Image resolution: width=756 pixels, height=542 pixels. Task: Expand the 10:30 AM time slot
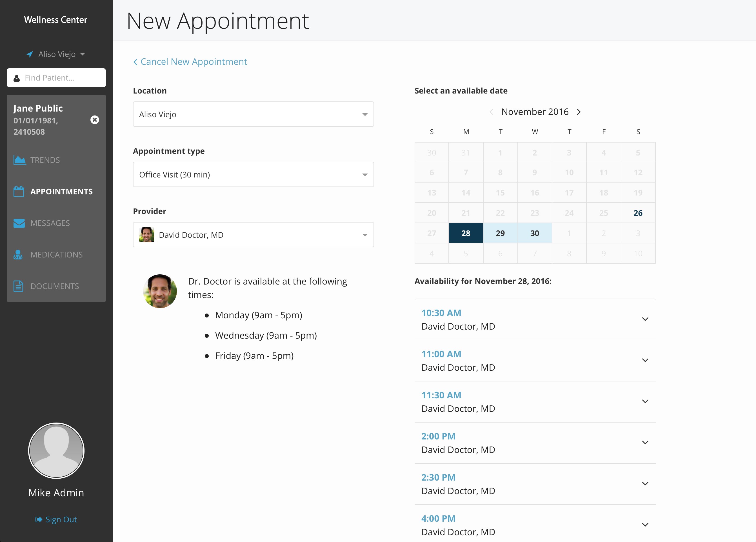click(645, 319)
